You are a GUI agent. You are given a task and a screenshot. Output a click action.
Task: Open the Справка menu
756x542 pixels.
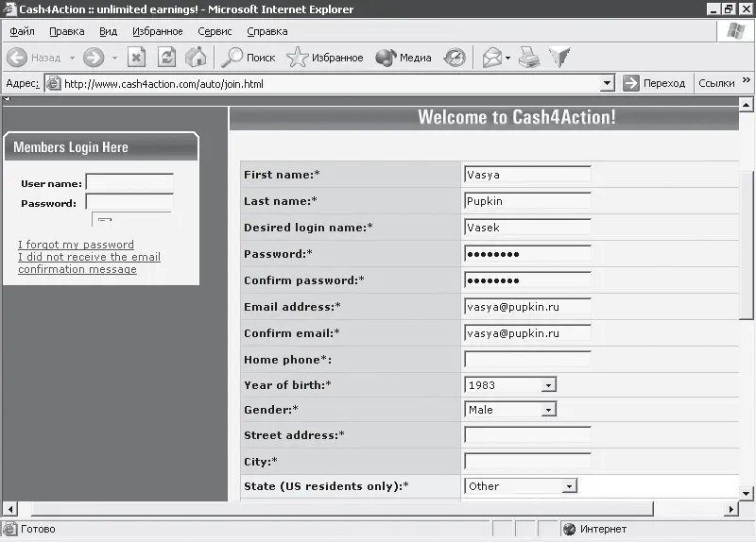pyautogui.click(x=267, y=31)
